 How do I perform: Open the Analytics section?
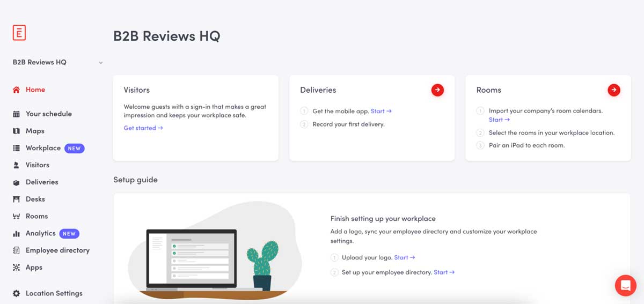tap(41, 234)
